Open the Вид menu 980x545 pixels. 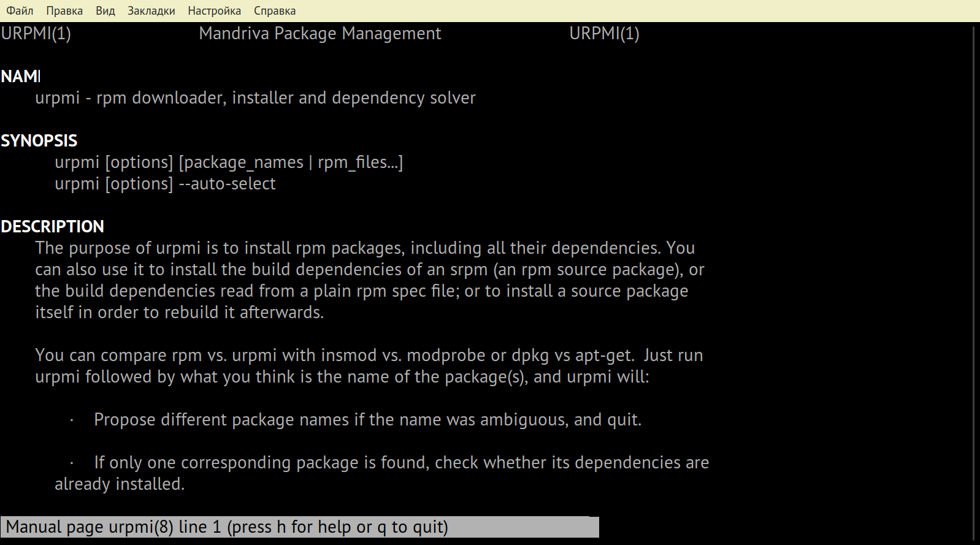coord(105,10)
